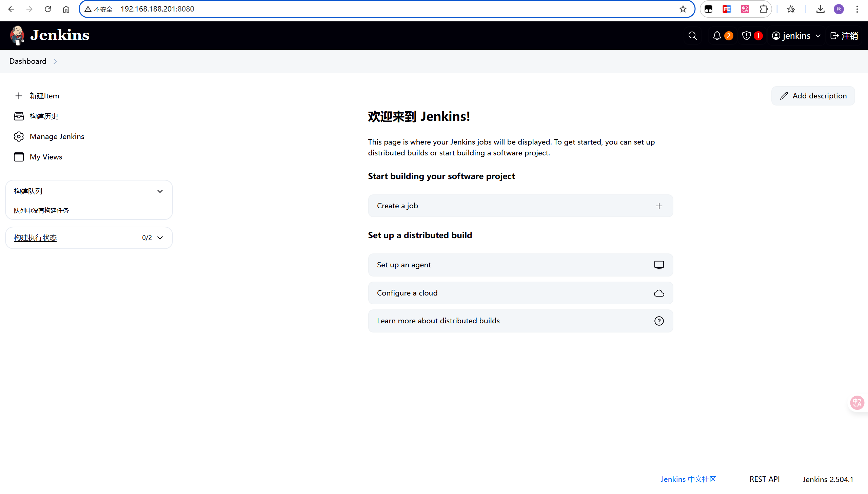The height and width of the screenshot is (494, 868).
Task: Click the Jenkins search magnifier icon
Action: click(692, 36)
